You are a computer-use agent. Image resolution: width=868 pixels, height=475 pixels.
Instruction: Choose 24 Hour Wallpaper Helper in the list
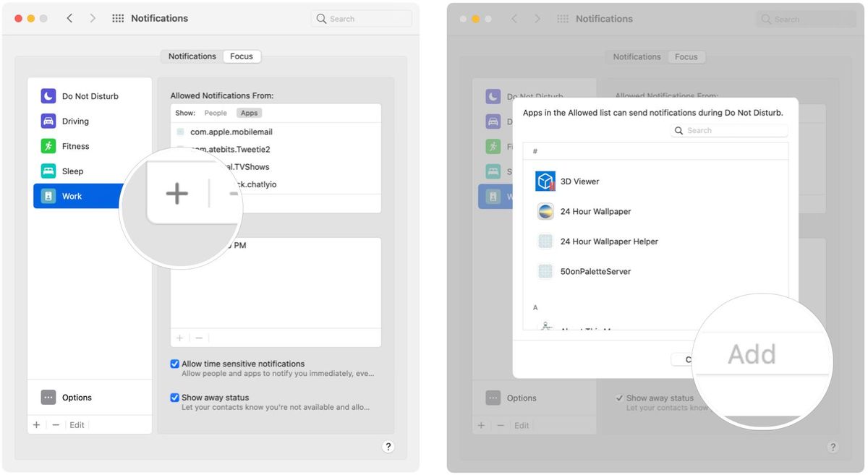tap(655, 241)
